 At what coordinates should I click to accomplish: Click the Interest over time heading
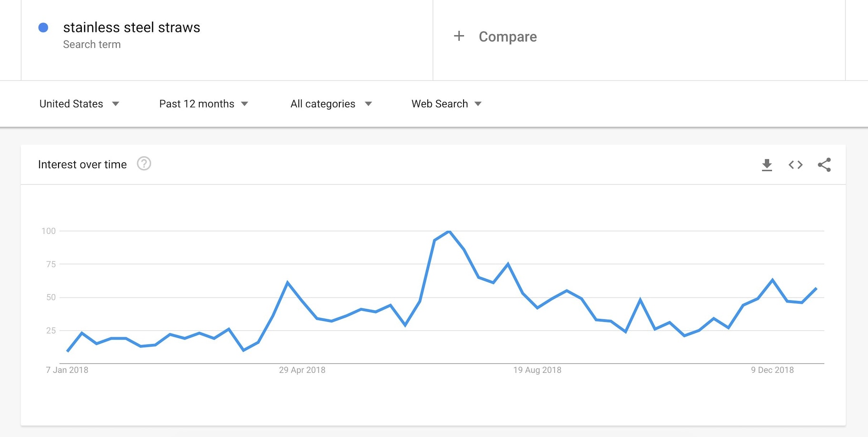(x=82, y=165)
